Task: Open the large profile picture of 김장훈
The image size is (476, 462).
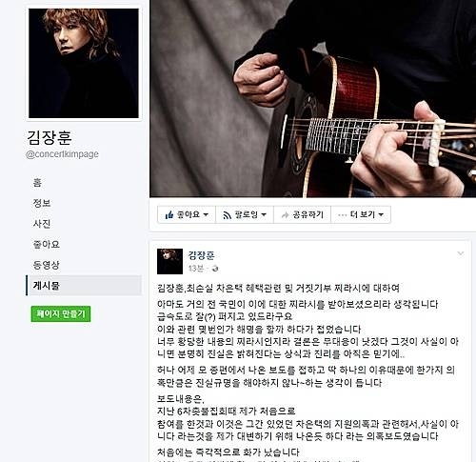Action: (x=84, y=63)
